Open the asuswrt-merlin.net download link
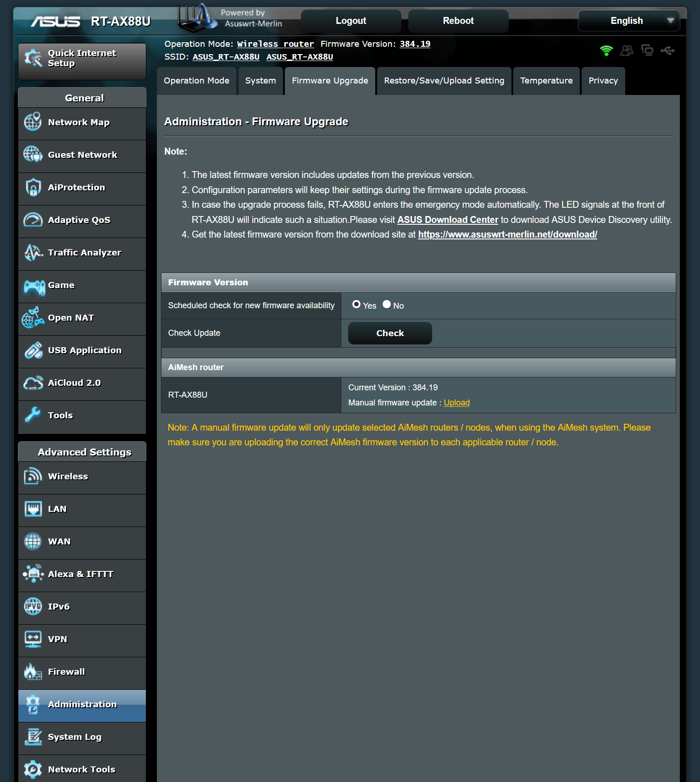 pyautogui.click(x=507, y=234)
